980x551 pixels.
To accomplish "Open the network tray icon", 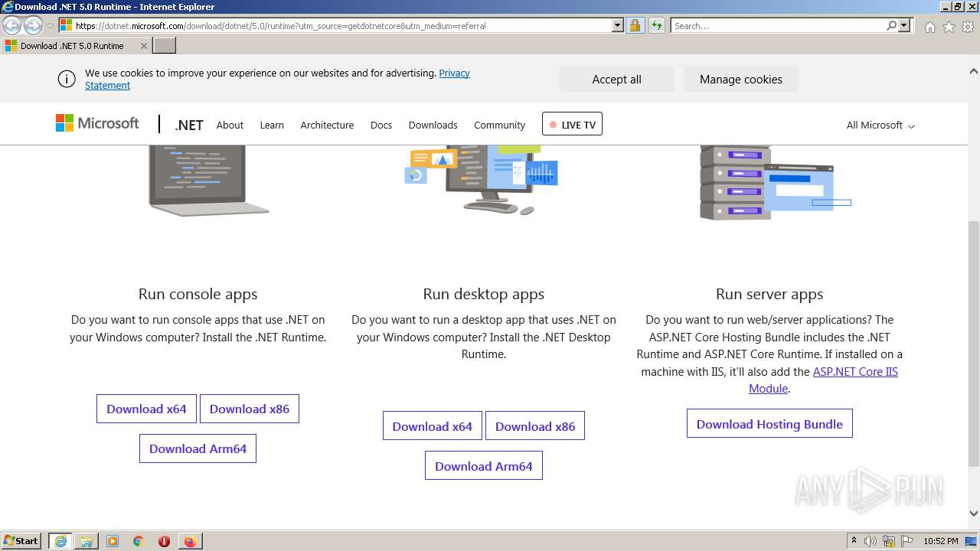I will coord(889,541).
